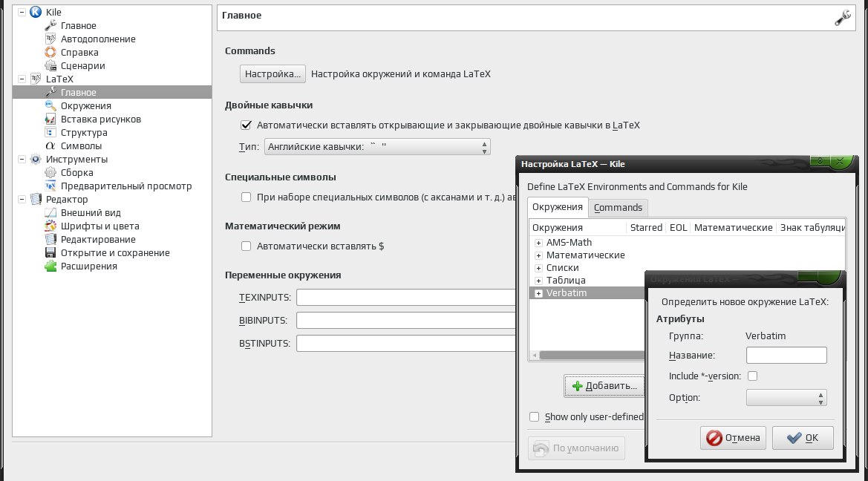This screenshot has width=868, height=481.
Task: Click the Название input field
Action: point(786,356)
